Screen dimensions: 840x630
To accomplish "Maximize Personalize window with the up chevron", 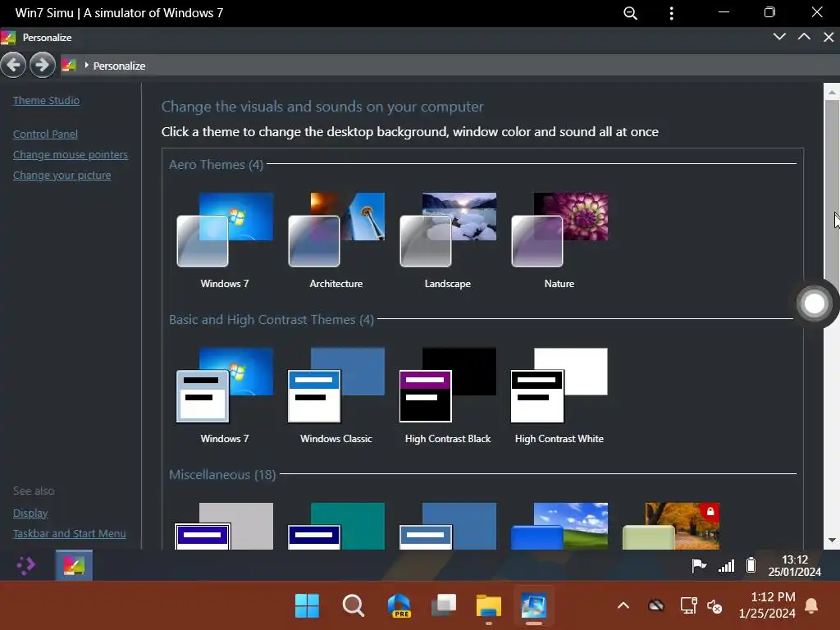I will [x=804, y=37].
